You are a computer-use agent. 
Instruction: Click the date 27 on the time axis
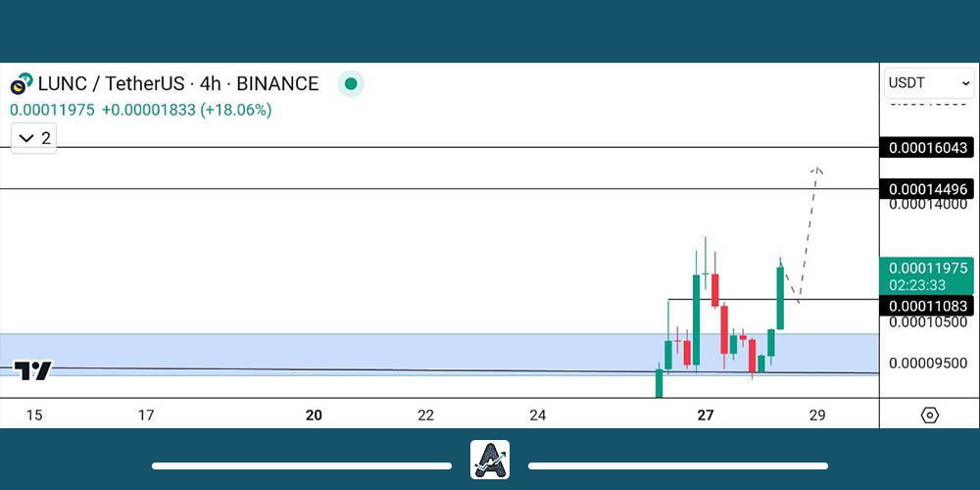[706, 416]
